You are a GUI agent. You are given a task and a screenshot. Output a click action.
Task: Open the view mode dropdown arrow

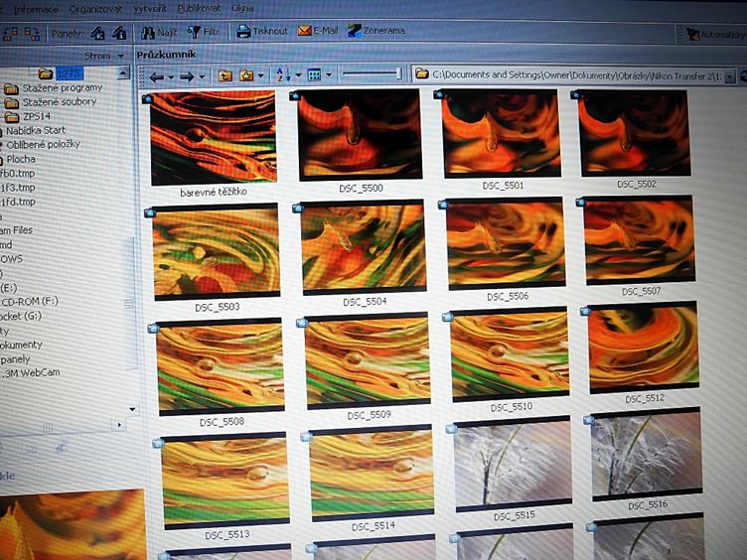(329, 74)
